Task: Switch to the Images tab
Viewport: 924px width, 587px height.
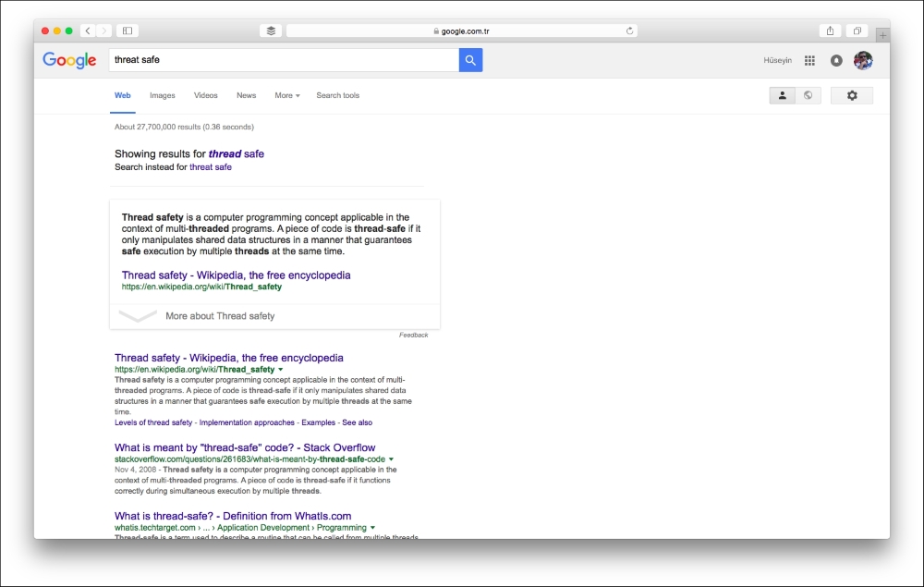Action: (162, 95)
